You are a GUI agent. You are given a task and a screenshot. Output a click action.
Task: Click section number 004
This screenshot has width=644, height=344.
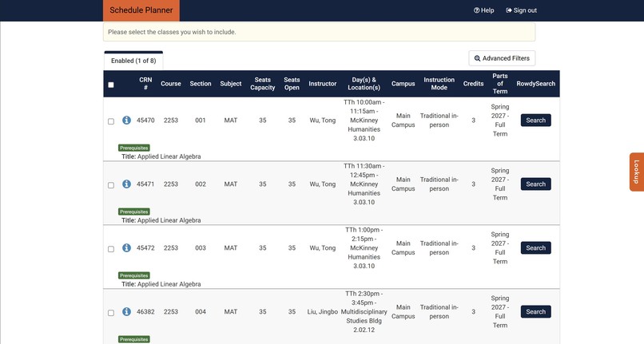(201, 311)
